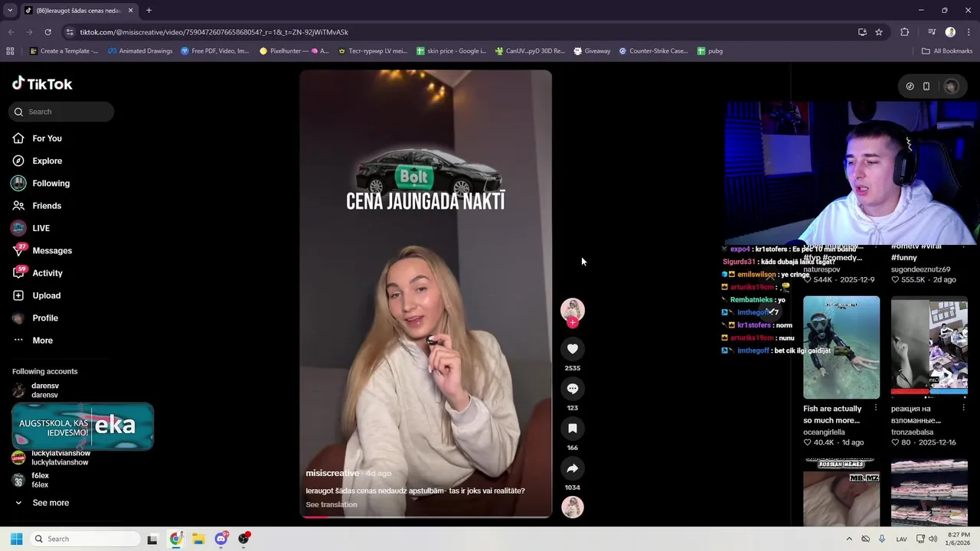The width and height of the screenshot is (980, 551).
Task: Open the taskbar clock and date
Action: [959, 539]
